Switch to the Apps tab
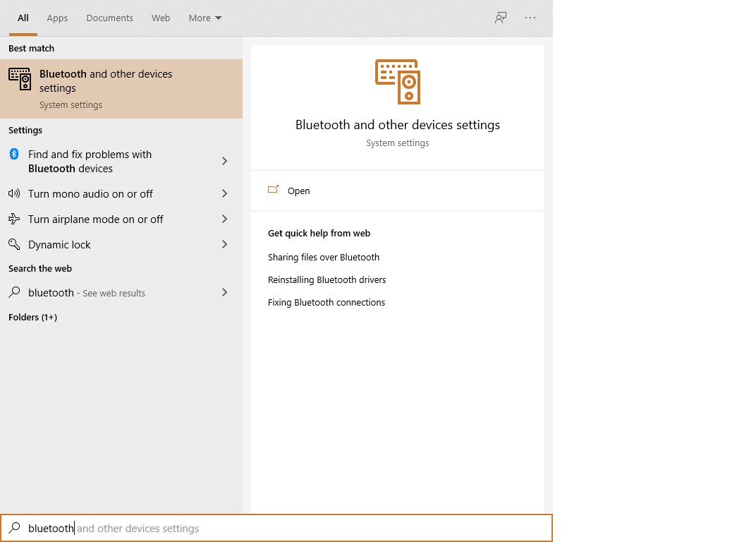 pyautogui.click(x=57, y=18)
